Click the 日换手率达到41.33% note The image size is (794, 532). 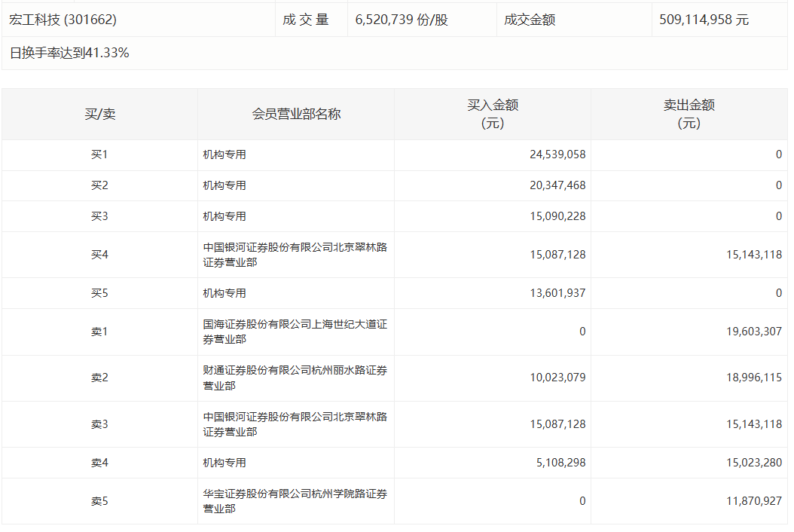(69, 54)
